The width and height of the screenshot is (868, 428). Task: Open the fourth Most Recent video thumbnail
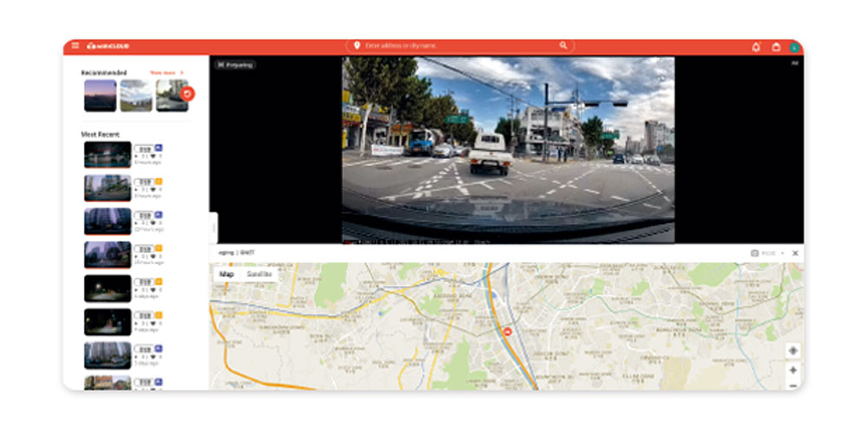[x=108, y=254]
